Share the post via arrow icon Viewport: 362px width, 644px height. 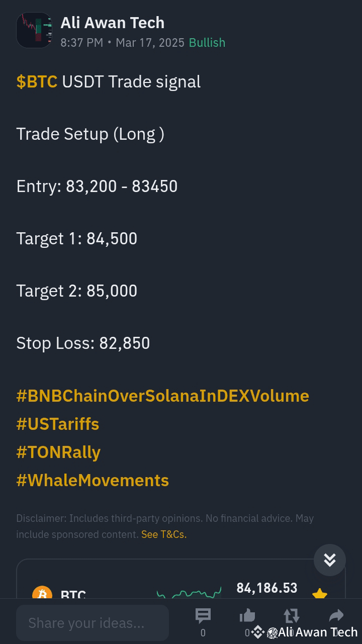pyautogui.click(x=336, y=615)
